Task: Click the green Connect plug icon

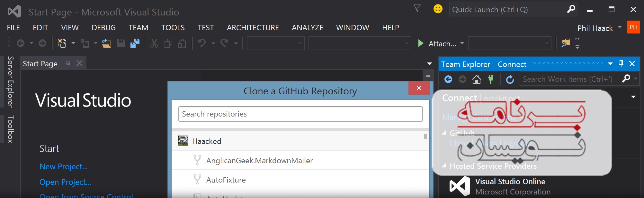Action: 491,79
